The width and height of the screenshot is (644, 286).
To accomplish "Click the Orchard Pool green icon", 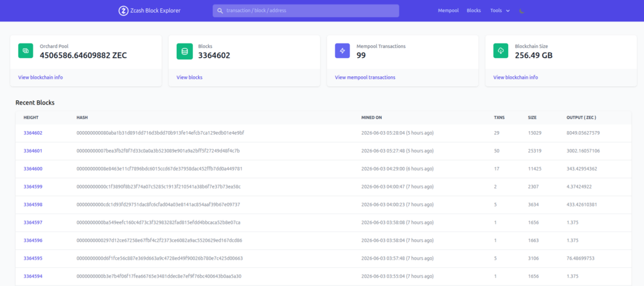I will pyautogui.click(x=25, y=50).
